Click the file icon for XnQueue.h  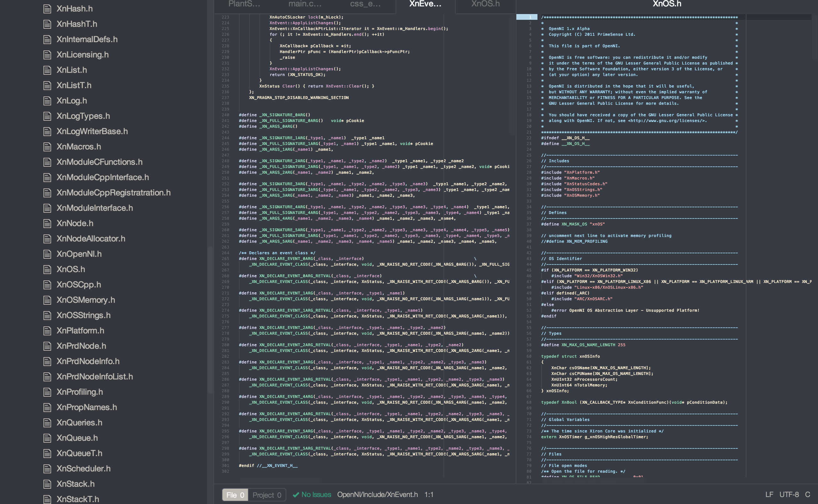click(47, 438)
